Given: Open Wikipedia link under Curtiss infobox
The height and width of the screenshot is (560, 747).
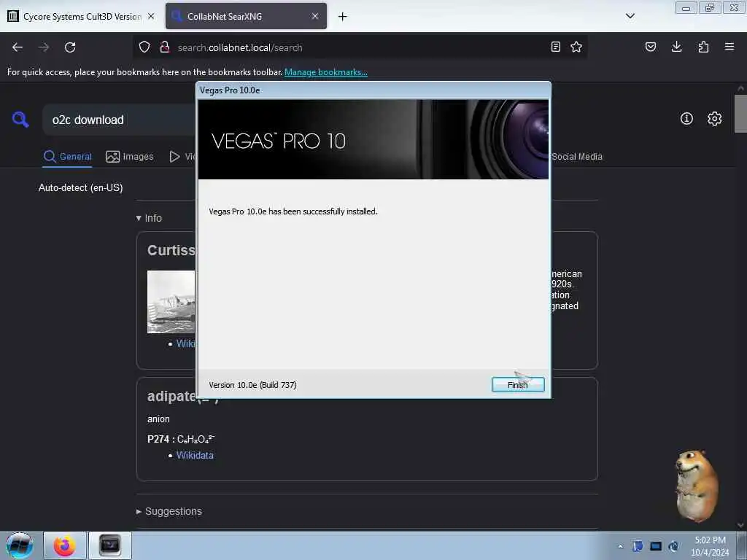Looking at the screenshot, I should click(186, 344).
